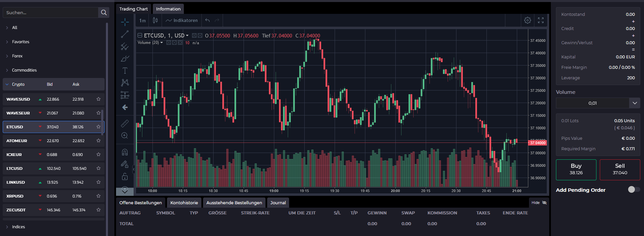The width and height of the screenshot is (644, 236).
Task: Select the crosshair cursor tool
Action: point(125,22)
